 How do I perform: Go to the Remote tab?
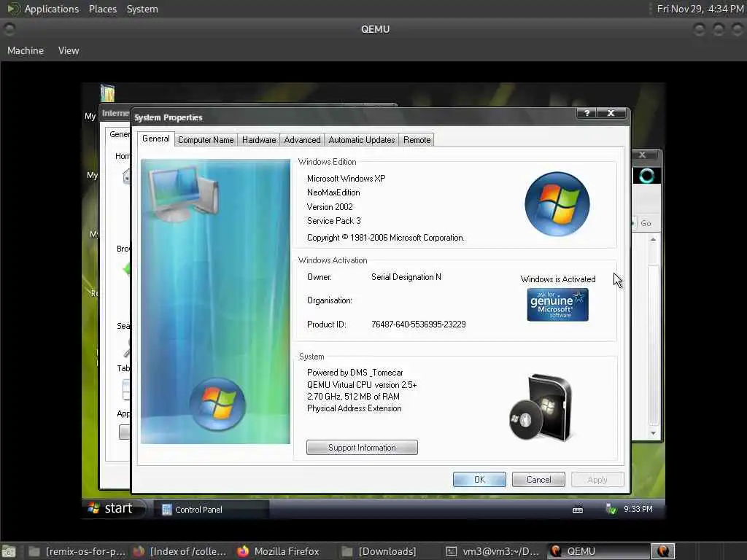[417, 140]
